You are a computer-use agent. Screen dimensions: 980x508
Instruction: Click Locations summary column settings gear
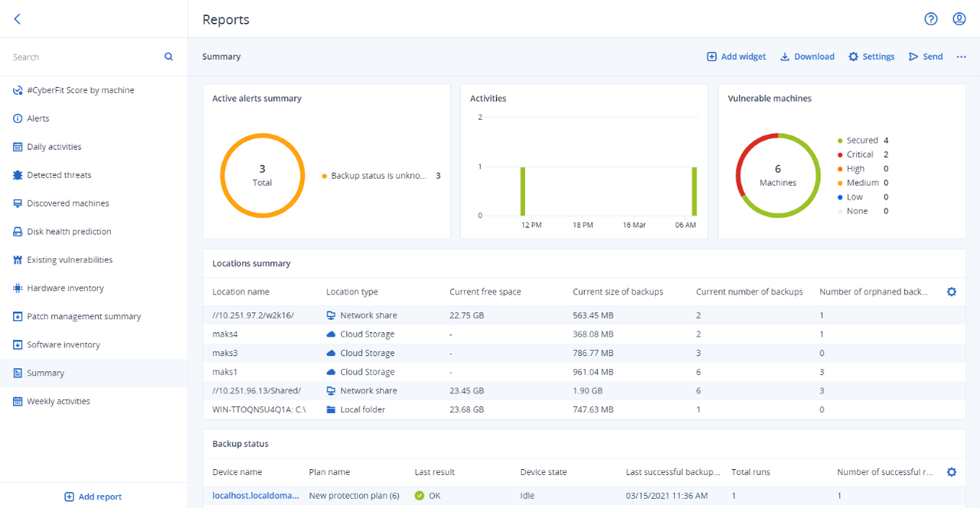click(952, 291)
